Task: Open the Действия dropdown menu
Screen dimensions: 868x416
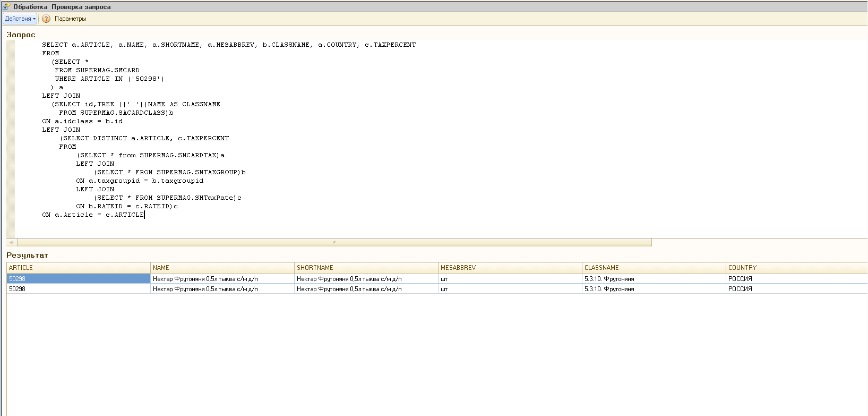Action: (x=20, y=19)
